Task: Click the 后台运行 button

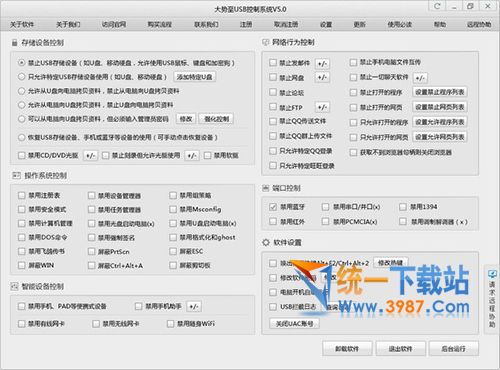Action: click(454, 349)
